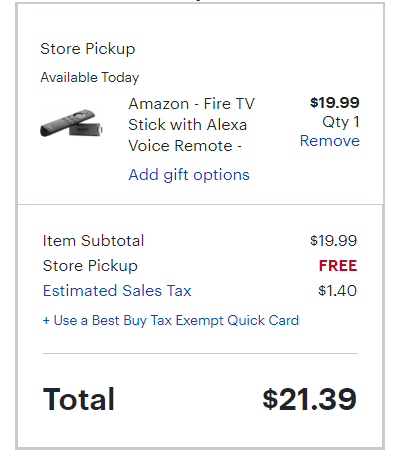Viewport: 397px width, 456px height.
Task: Click the plus sign before Tax Exempt Quick Card
Action: pos(46,321)
